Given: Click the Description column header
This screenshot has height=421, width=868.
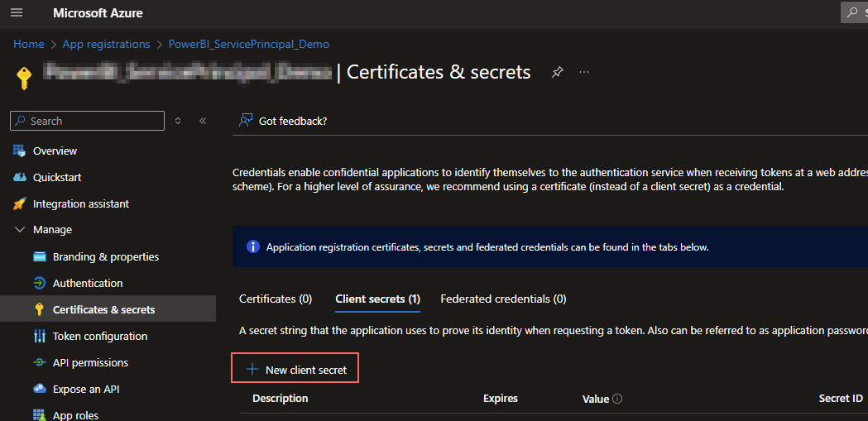Looking at the screenshot, I should pos(281,399).
